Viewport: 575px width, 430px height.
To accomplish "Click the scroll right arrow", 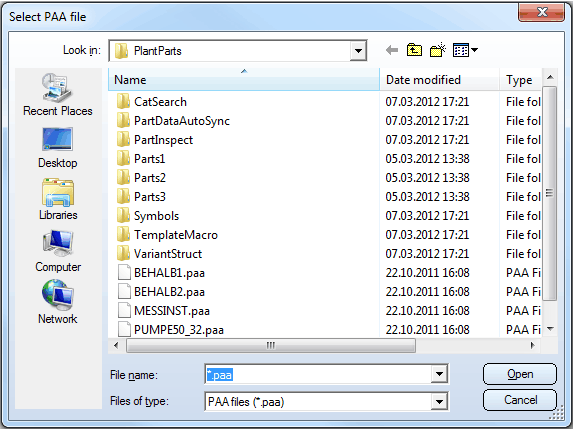I will point(532,345).
